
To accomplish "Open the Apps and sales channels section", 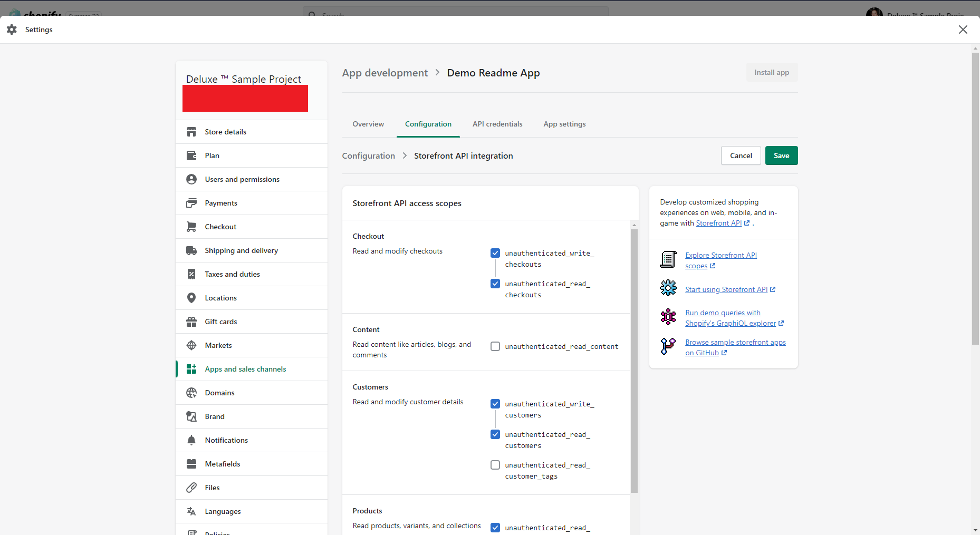I will click(252, 369).
